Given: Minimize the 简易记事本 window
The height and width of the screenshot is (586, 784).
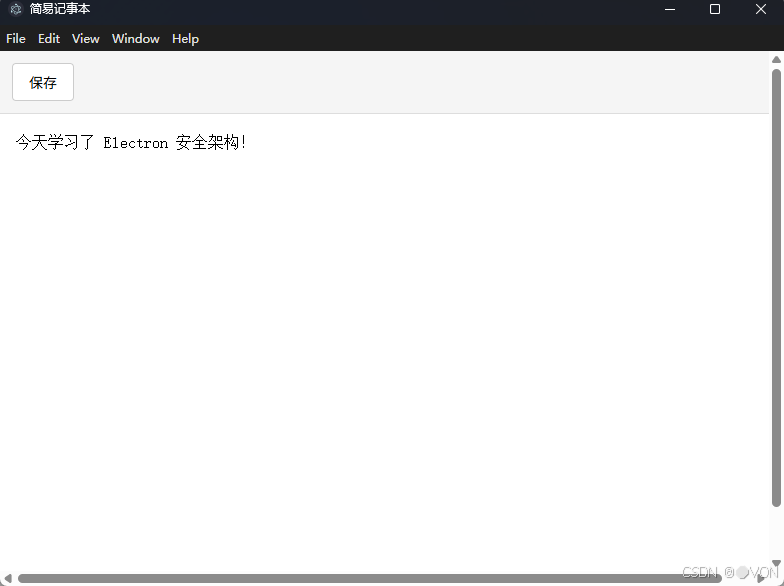Looking at the screenshot, I should coord(670,9).
